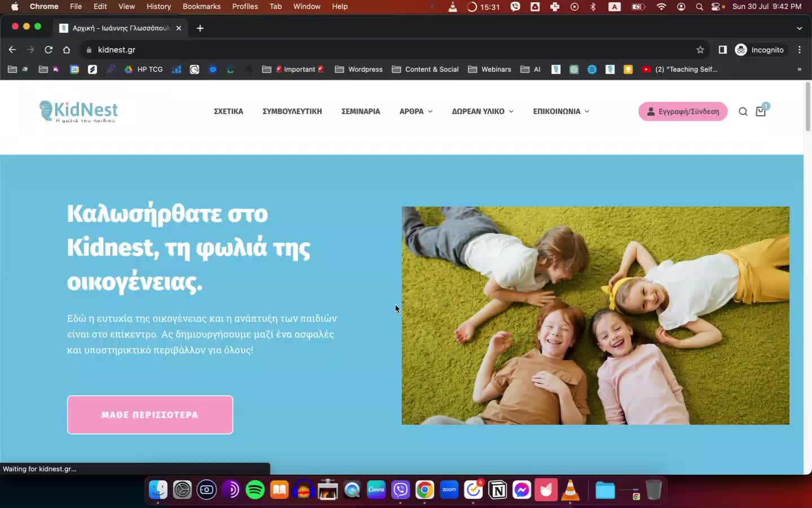
Task: Click the Εγγραφή/Σύνδεση button
Action: click(682, 111)
